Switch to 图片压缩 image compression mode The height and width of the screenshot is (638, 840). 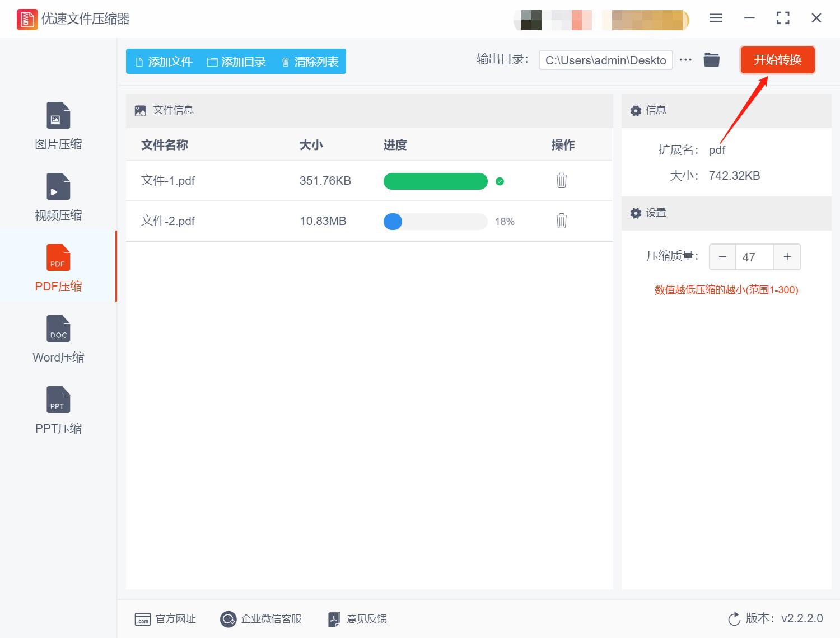pyautogui.click(x=58, y=126)
